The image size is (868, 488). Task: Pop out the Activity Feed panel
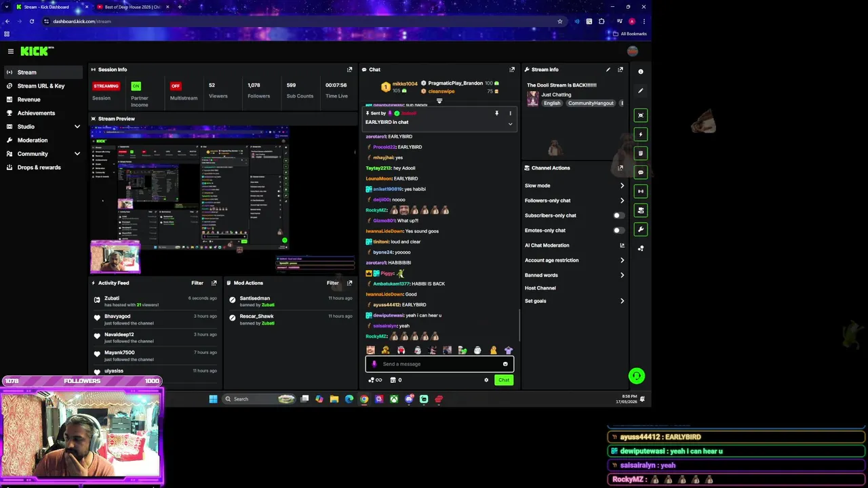click(214, 283)
